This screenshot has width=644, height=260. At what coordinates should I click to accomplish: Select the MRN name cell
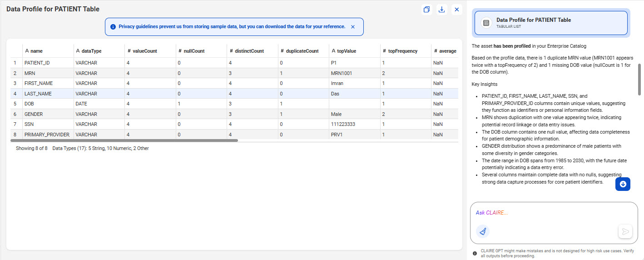48,73
